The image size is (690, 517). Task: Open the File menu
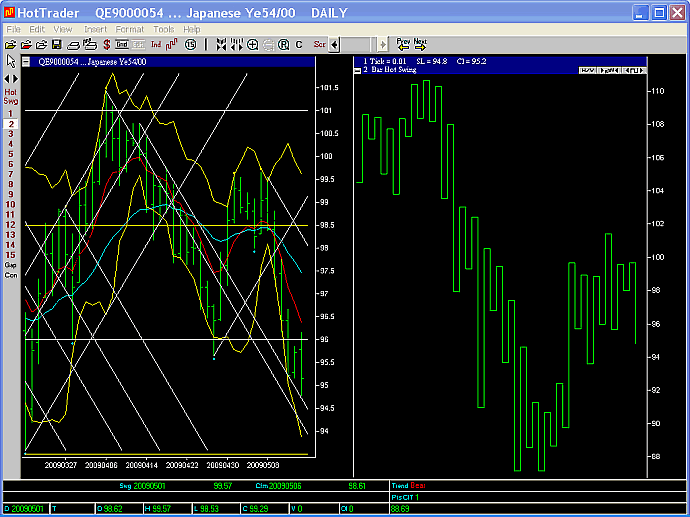coord(14,29)
